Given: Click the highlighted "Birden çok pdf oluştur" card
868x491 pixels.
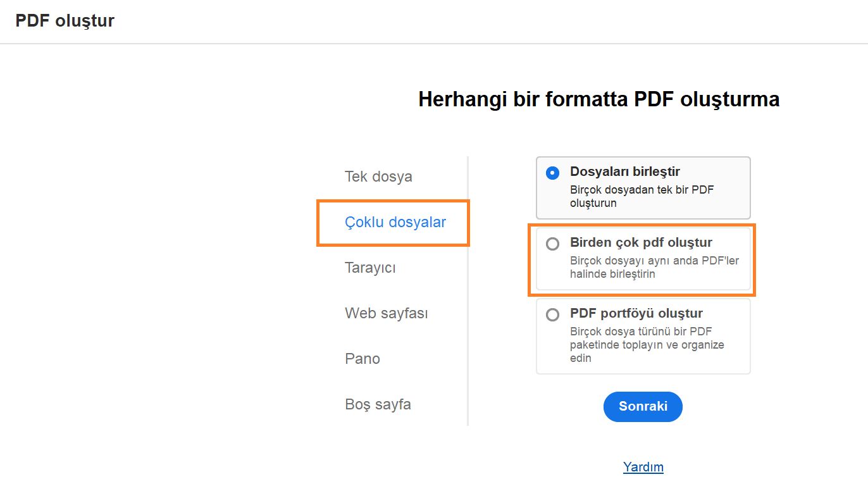Looking at the screenshot, I should tap(643, 259).
